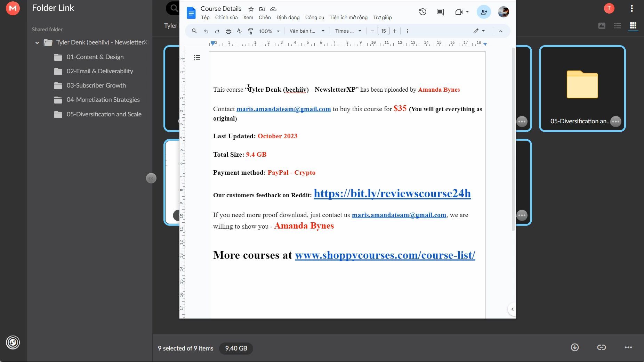The width and height of the screenshot is (644, 362).
Task: Open the Times font dropdown
Action: click(x=348, y=31)
